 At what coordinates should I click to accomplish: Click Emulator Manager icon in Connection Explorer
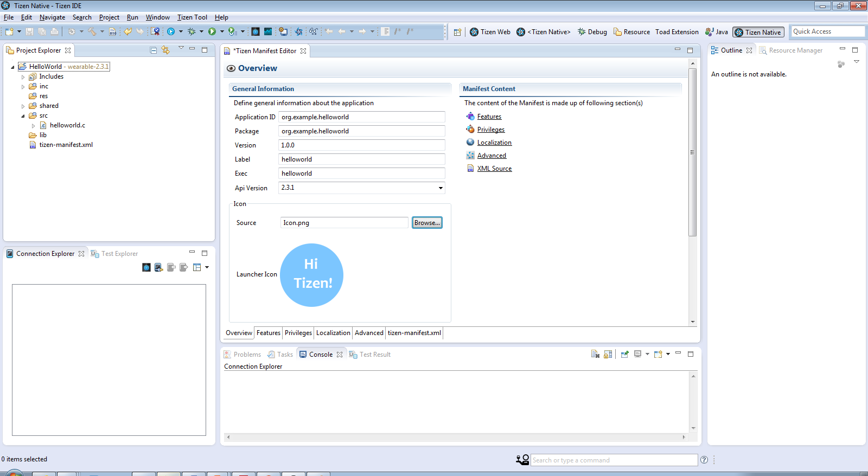tap(146, 267)
